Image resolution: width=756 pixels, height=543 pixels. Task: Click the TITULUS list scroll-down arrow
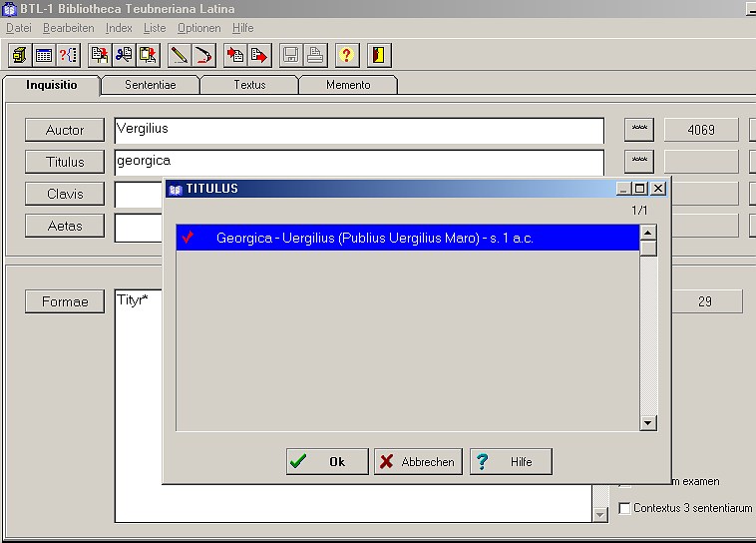[648, 423]
